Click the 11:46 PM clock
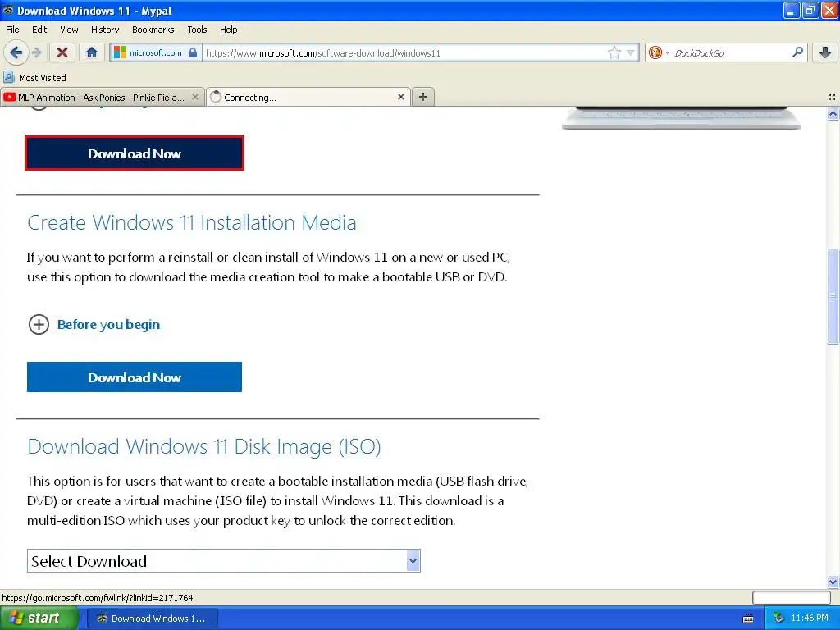This screenshot has width=840, height=630. [810, 619]
